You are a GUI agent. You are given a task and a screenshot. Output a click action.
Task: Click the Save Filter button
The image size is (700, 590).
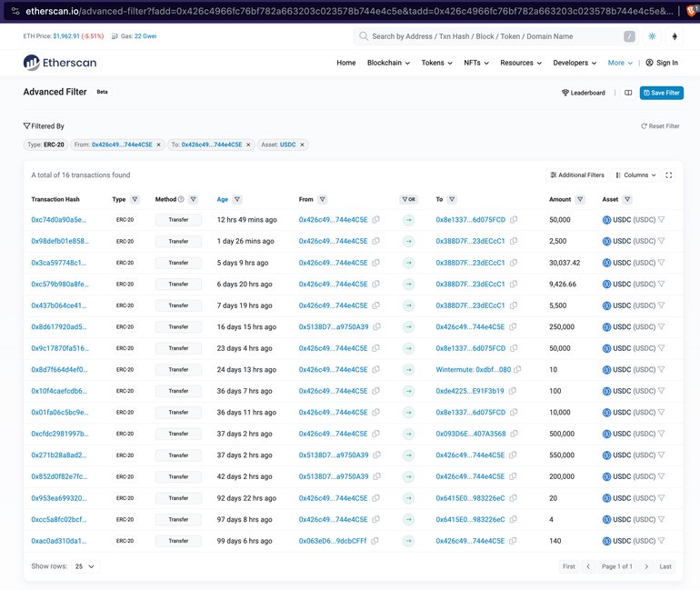pyautogui.click(x=662, y=93)
